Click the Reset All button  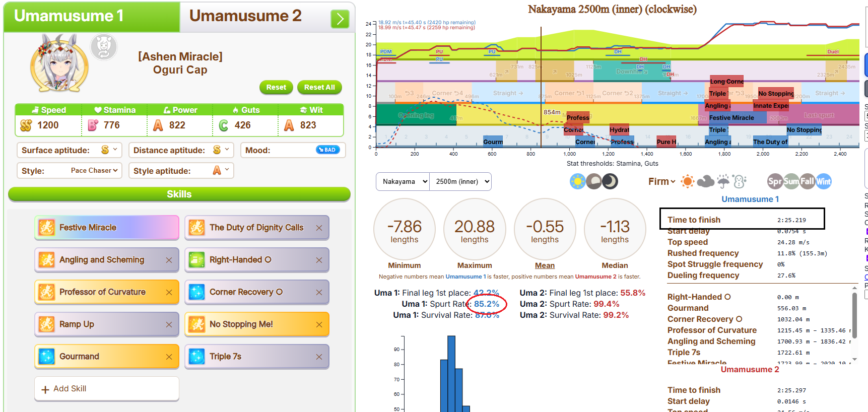pyautogui.click(x=319, y=87)
